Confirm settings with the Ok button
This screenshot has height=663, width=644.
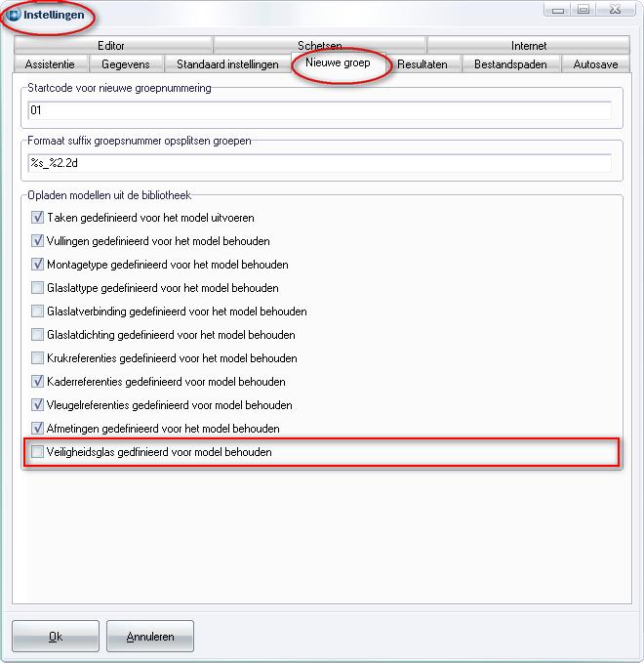[56, 636]
